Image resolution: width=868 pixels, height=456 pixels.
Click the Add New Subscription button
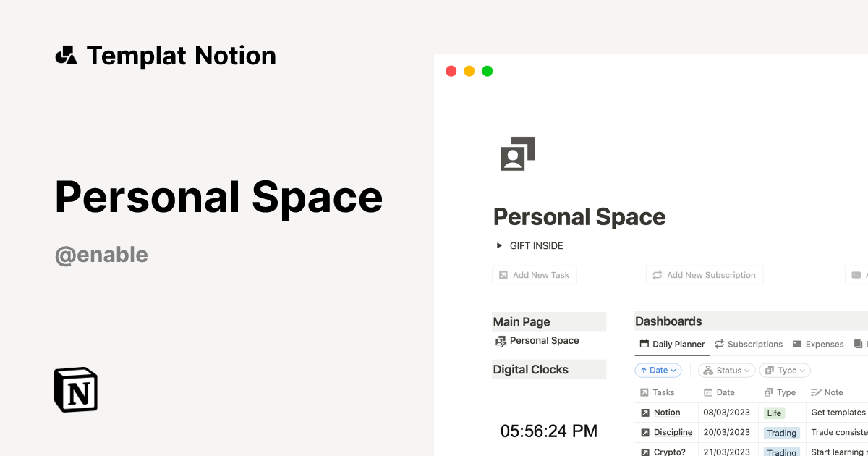(x=705, y=275)
